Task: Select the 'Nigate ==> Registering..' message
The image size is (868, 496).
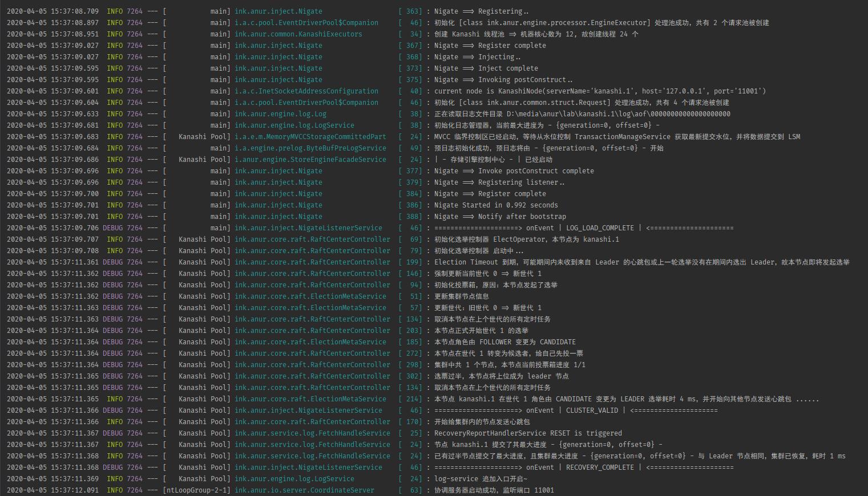Action: click(481, 11)
